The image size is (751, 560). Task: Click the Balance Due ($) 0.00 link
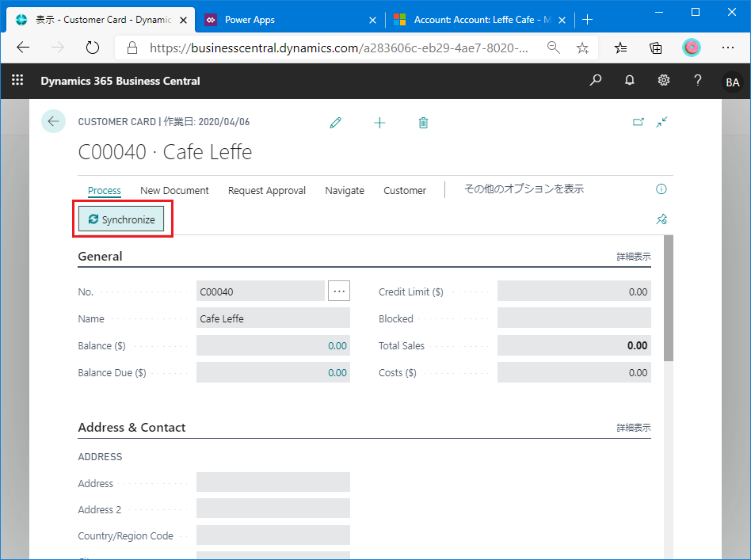(337, 372)
